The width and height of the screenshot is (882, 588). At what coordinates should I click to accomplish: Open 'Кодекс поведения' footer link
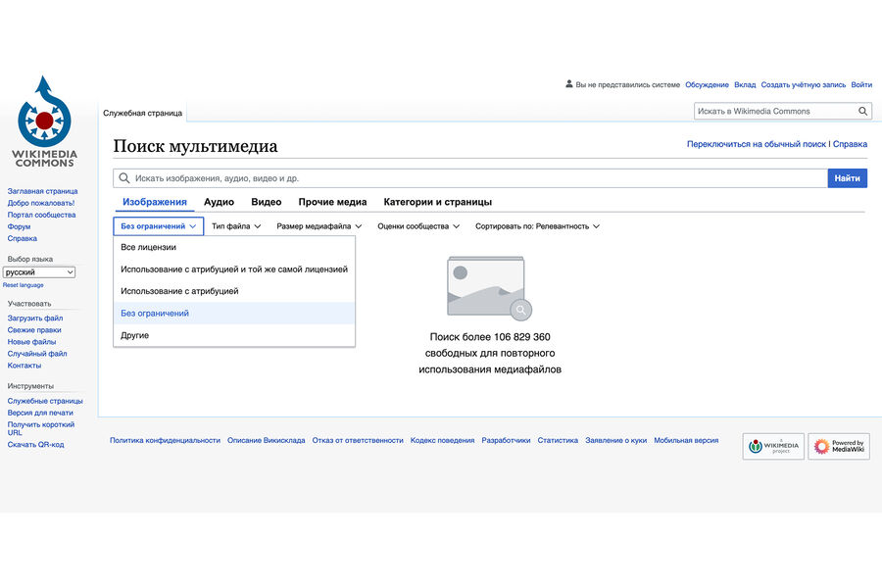(442, 441)
